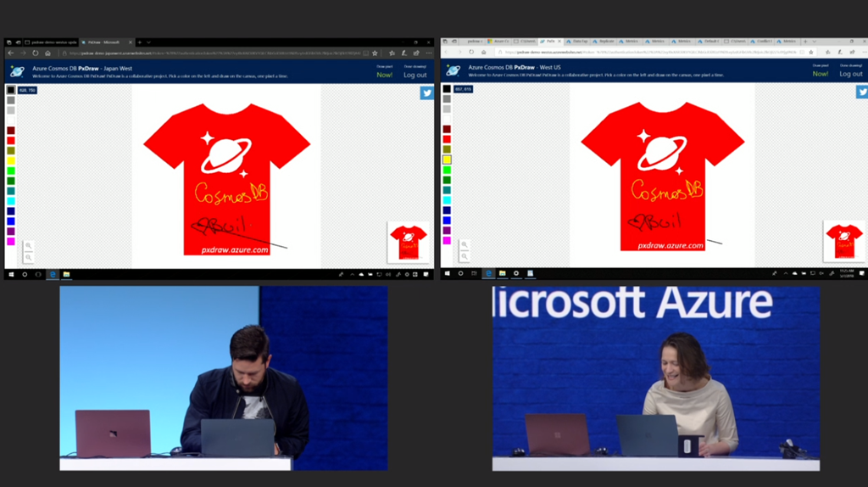Click address bar in Japan West browser
This screenshot has height=487, width=868.
pyautogui.click(x=213, y=53)
